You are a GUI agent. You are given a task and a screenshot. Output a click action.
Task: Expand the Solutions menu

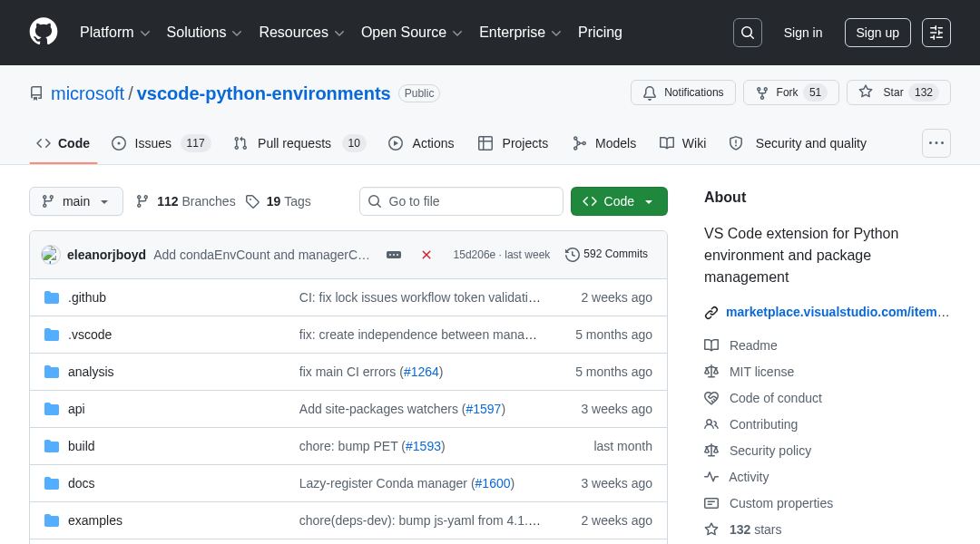coord(204,33)
